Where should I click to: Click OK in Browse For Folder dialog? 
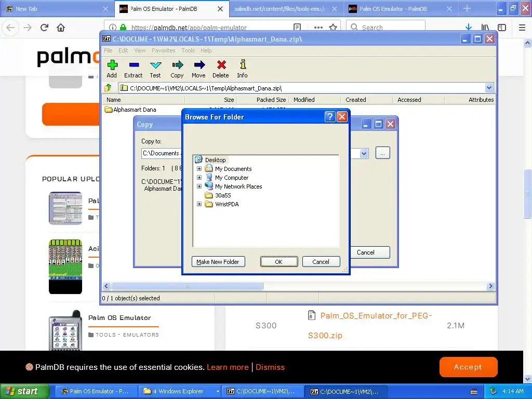point(279,262)
